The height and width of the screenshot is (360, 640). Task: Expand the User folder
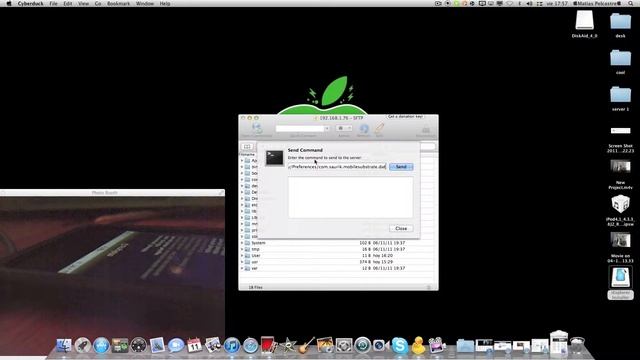[x=242, y=256]
